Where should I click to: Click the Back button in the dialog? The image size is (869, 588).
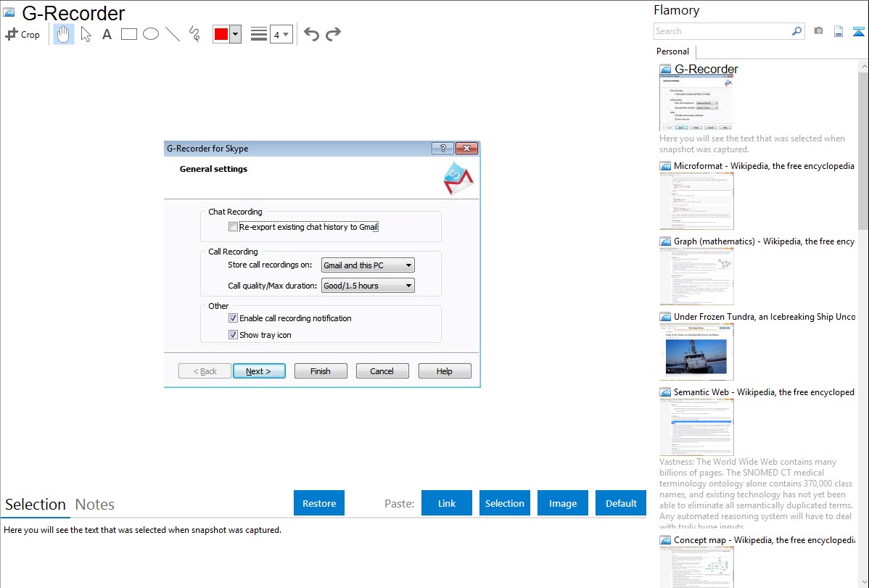(205, 371)
